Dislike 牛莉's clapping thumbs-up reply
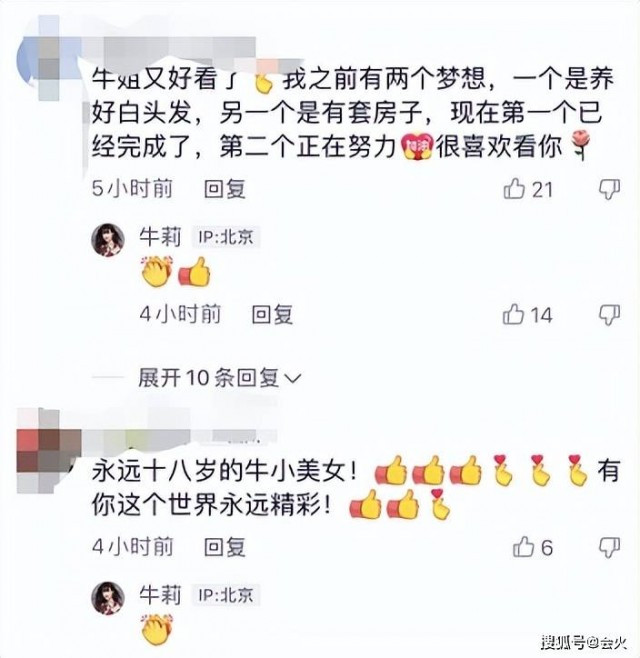The height and width of the screenshot is (658, 640). point(609,315)
